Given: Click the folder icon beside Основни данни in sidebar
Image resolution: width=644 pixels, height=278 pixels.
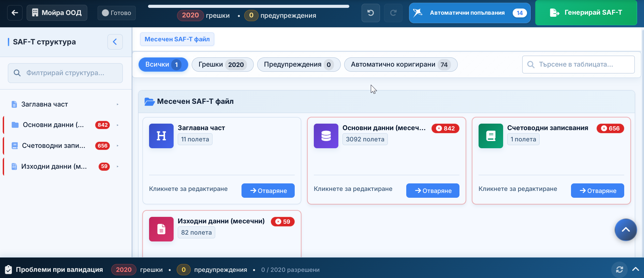Looking at the screenshot, I should (15, 125).
